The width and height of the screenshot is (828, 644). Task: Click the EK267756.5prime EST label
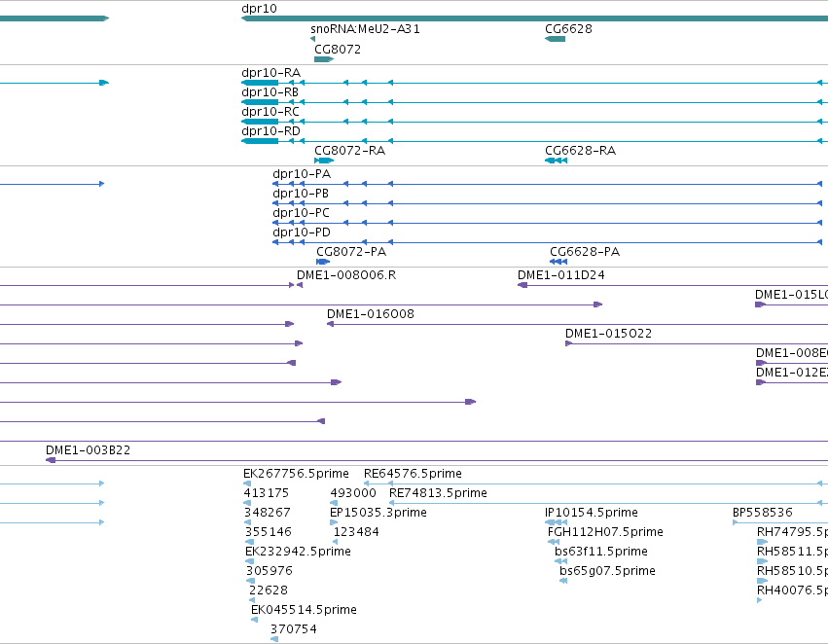coord(296,474)
